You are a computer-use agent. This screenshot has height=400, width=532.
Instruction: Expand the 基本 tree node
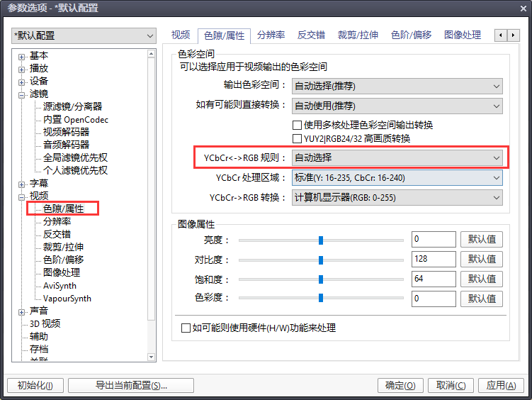point(21,57)
